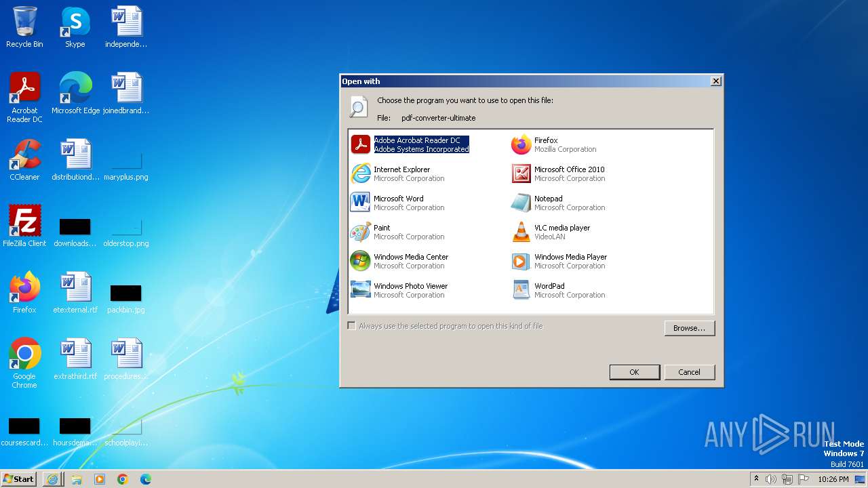Select Adobe Acrobat Reader DC in program list
This screenshot has width=868, height=488.
pyautogui.click(x=410, y=144)
